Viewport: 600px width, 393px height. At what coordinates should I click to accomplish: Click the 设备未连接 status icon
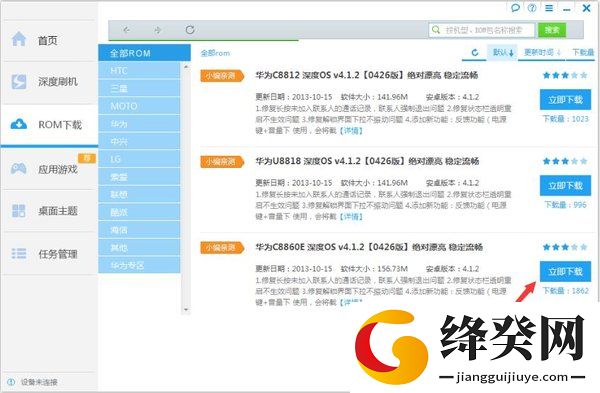(x=11, y=382)
